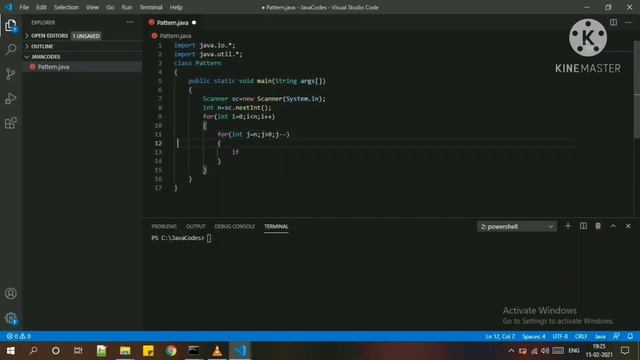Open the Manage gear icon

pyautogui.click(x=11, y=318)
